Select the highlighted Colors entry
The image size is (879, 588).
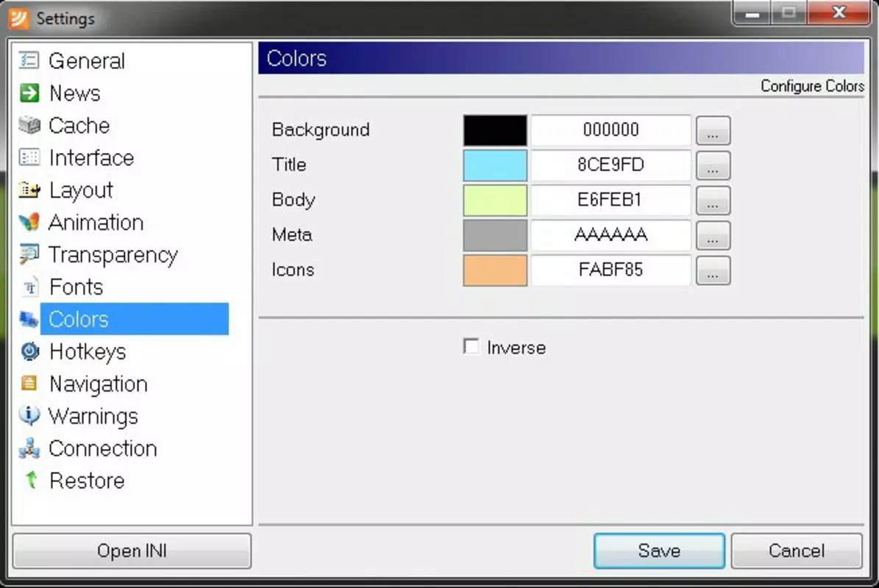click(x=135, y=319)
